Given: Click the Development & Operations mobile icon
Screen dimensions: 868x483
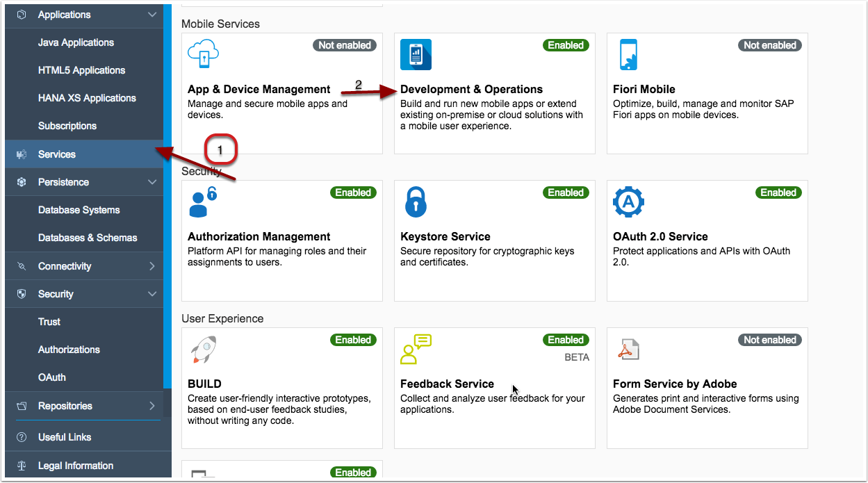Looking at the screenshot, I should tap(416, 55).
